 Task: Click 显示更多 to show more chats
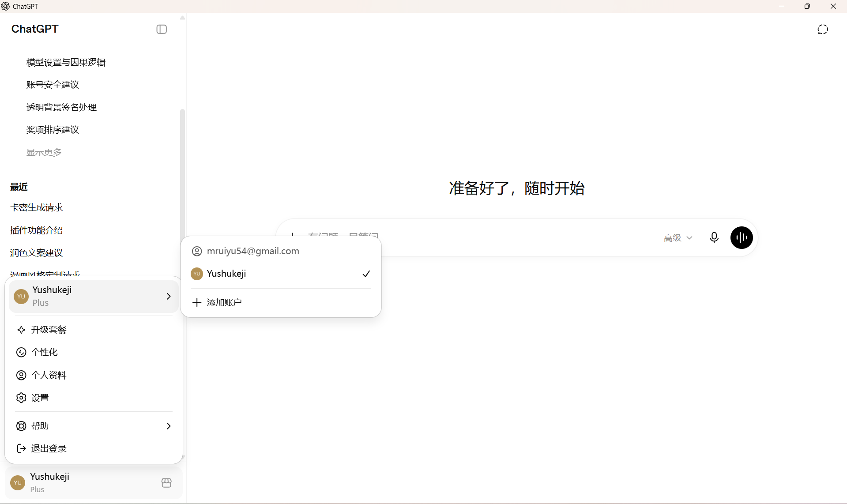point(44,152)
